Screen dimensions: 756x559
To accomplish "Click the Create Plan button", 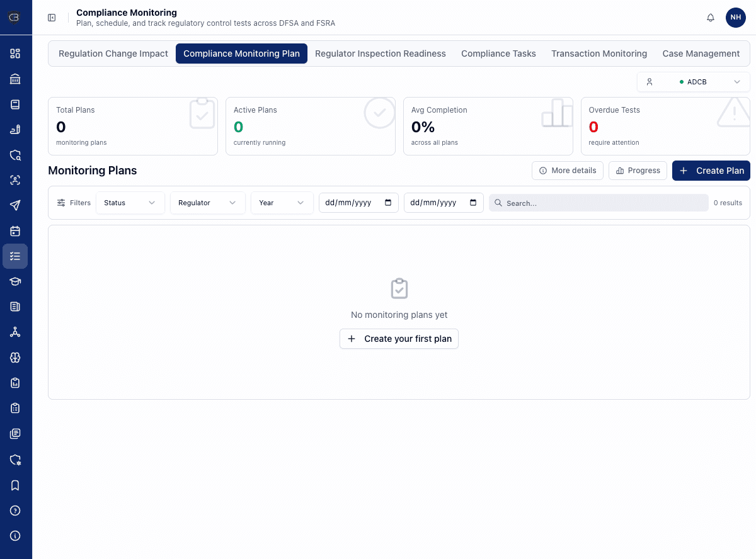I will coord(711,171).
